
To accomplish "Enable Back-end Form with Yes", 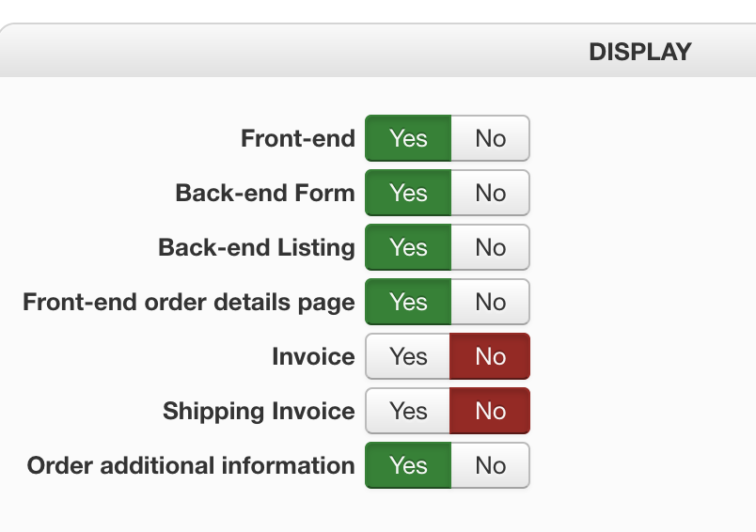I will (408, 193).
